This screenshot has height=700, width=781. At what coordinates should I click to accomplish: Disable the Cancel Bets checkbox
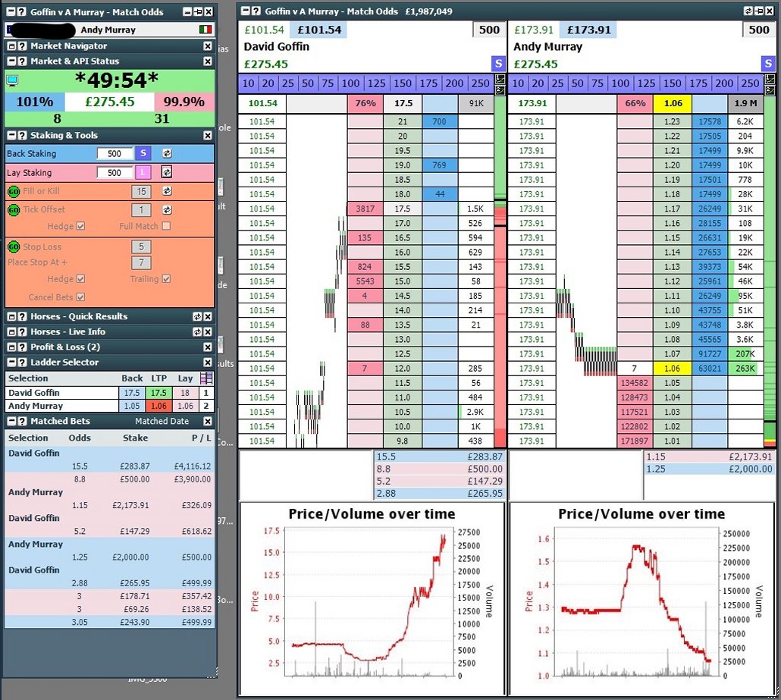click(x=80, y=297)
